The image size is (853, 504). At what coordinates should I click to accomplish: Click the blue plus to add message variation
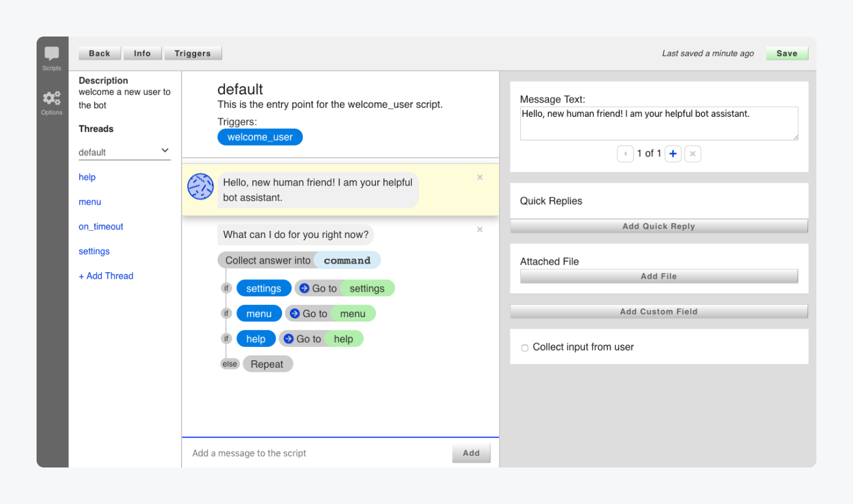673,154
